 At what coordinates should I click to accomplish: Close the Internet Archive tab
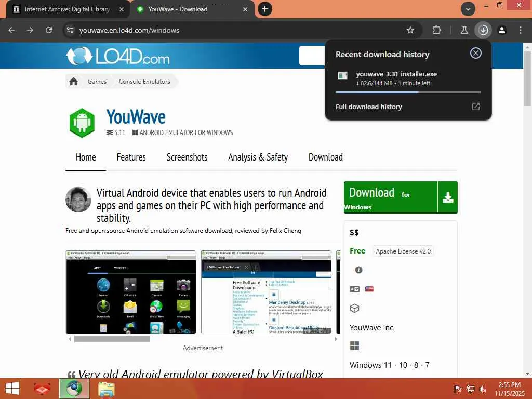[122, 9]
